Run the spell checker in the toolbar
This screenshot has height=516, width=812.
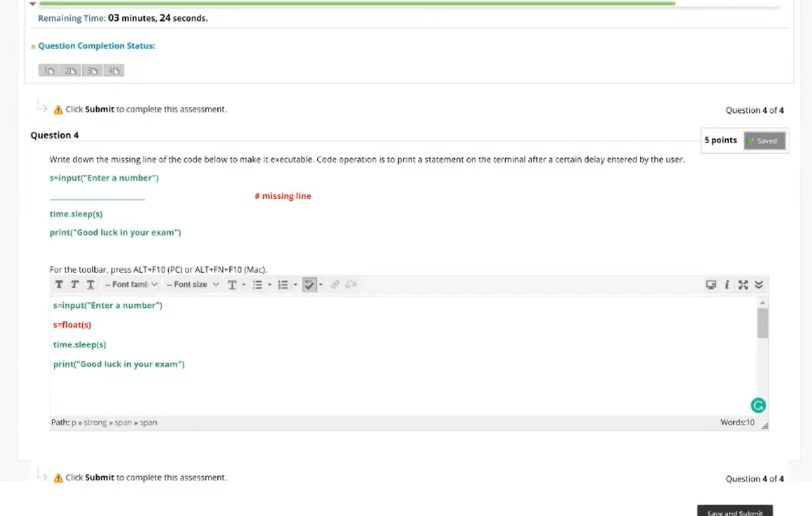pyautogui.click(x=309, y=284)
